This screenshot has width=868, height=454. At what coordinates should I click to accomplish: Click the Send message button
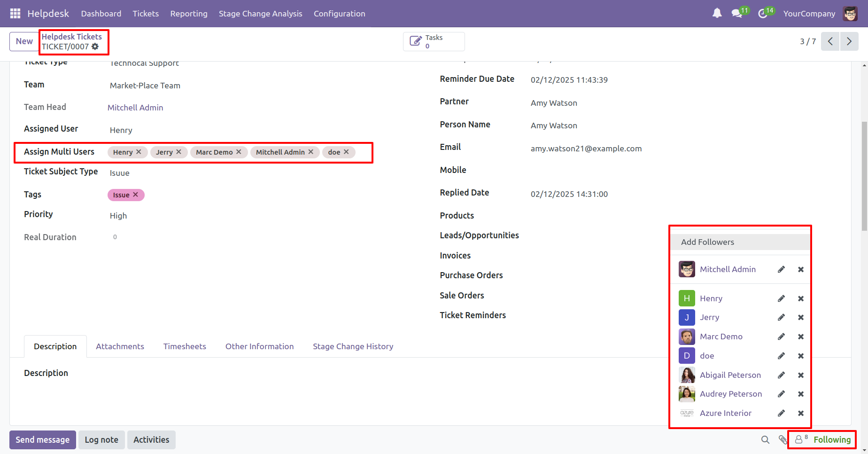tap(43, 440)
